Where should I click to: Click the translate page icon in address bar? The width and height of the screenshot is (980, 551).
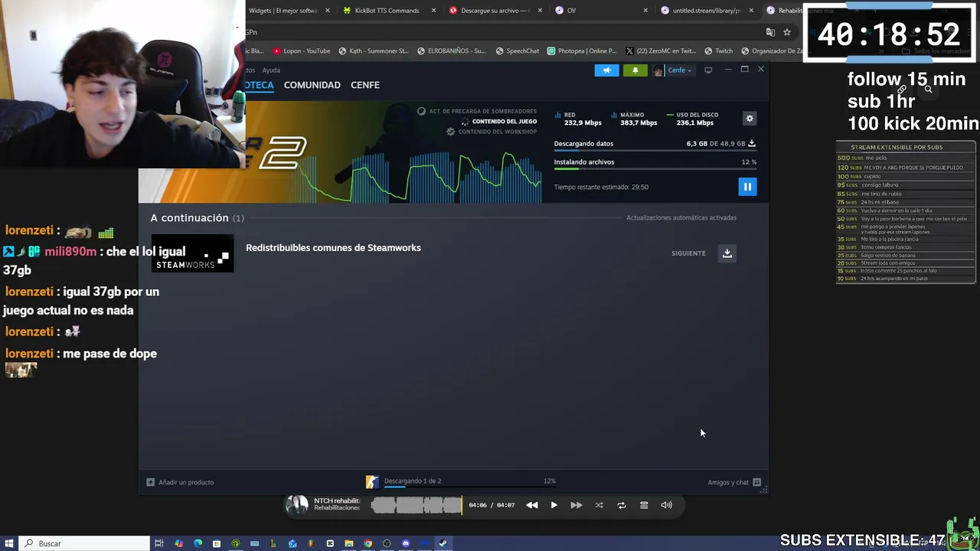point(770,32)
